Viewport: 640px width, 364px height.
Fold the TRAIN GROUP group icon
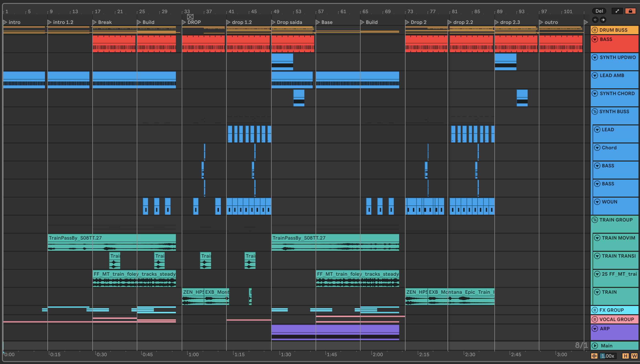click(x=595, y=220)
